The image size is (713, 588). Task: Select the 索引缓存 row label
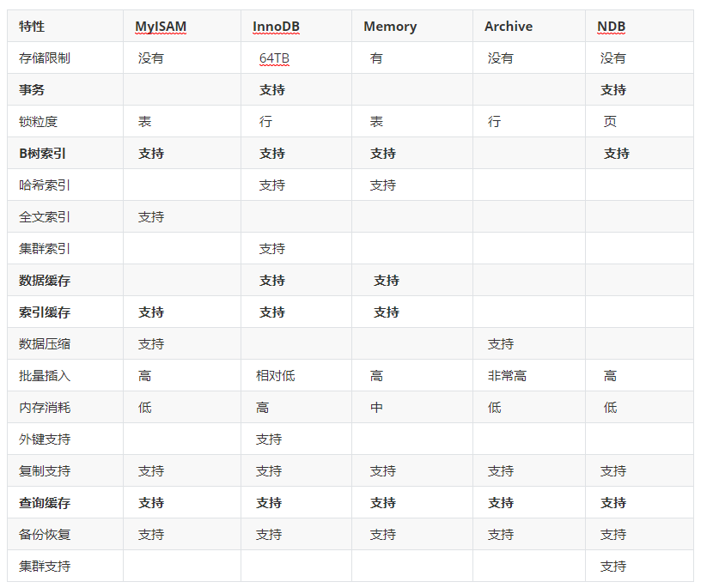pos(45,312)
